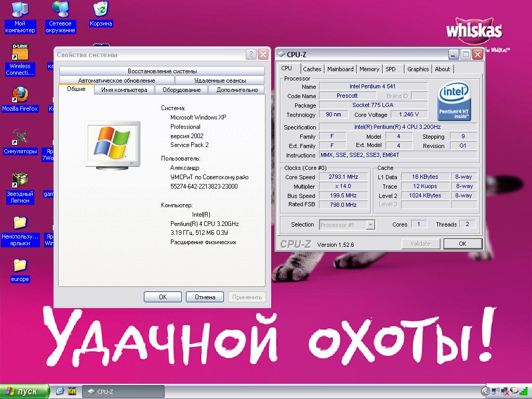
Task: Click the 2793.1 MHz core speed value
Action: (343, 177)
